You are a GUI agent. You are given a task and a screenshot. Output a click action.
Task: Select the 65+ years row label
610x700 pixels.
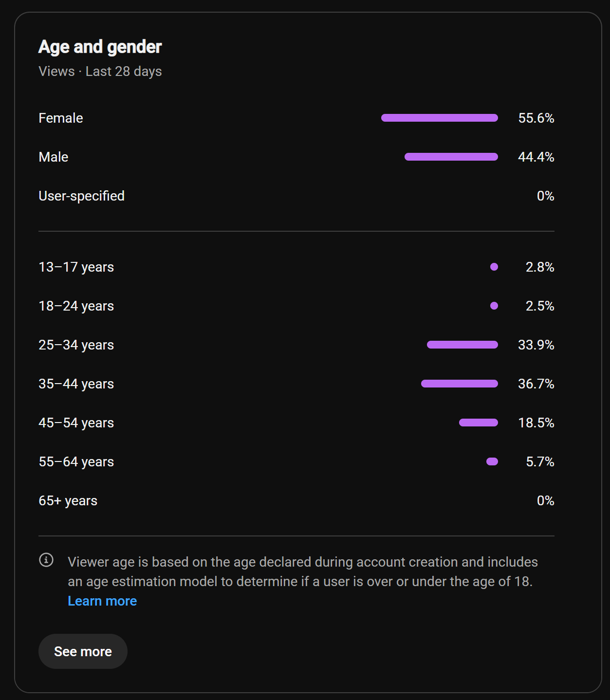pos(68,501)
